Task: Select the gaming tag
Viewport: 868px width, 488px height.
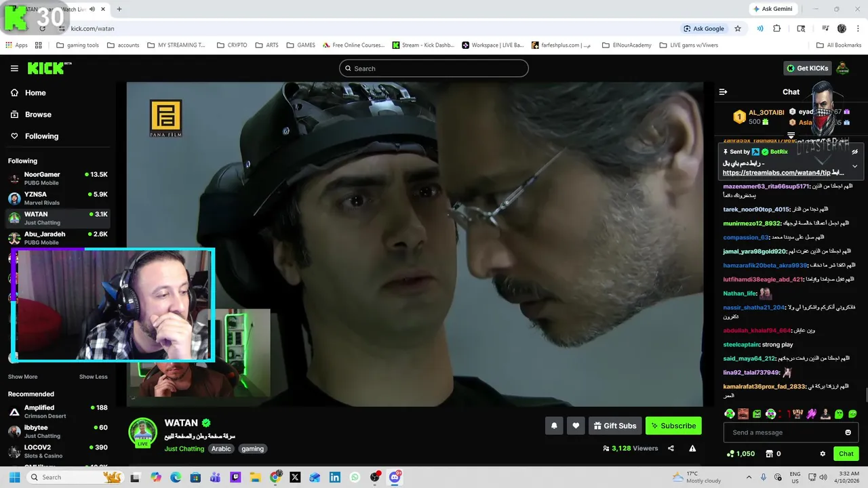Action: [x=252, y=449]
